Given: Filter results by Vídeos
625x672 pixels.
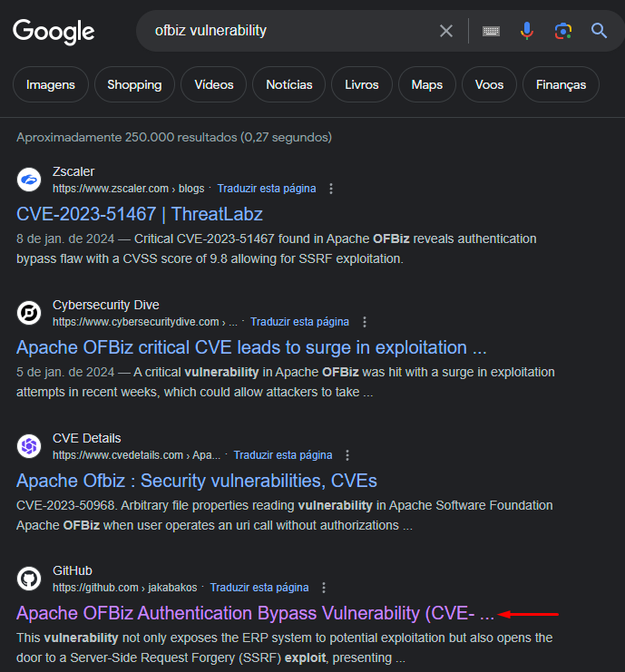Looking at the screenshot, I should tap(213, 84).
